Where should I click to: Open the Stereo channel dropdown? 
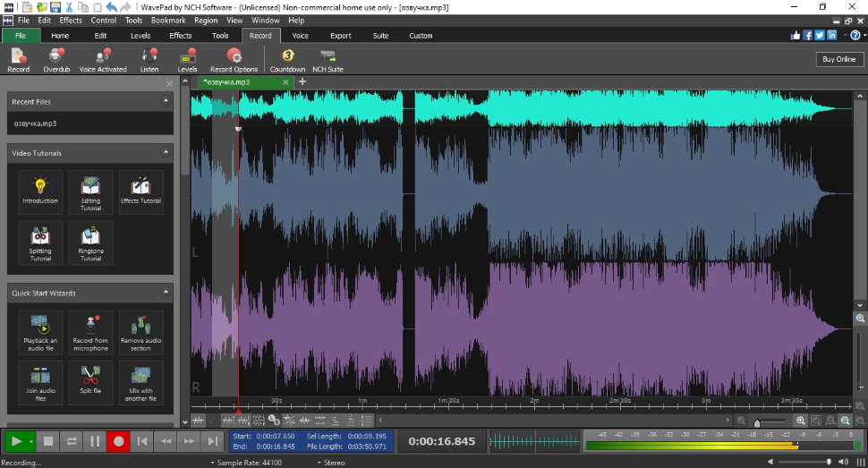click(331, 463)
